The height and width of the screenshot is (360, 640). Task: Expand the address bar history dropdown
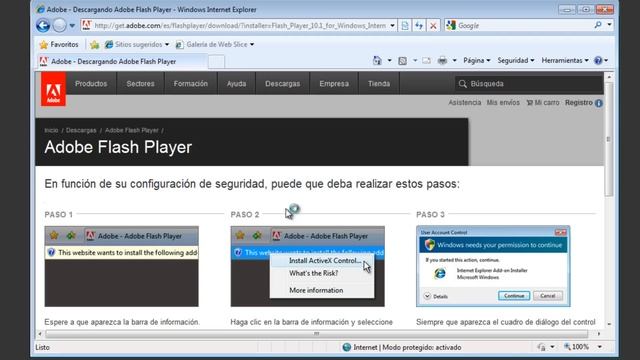(392, 26)
